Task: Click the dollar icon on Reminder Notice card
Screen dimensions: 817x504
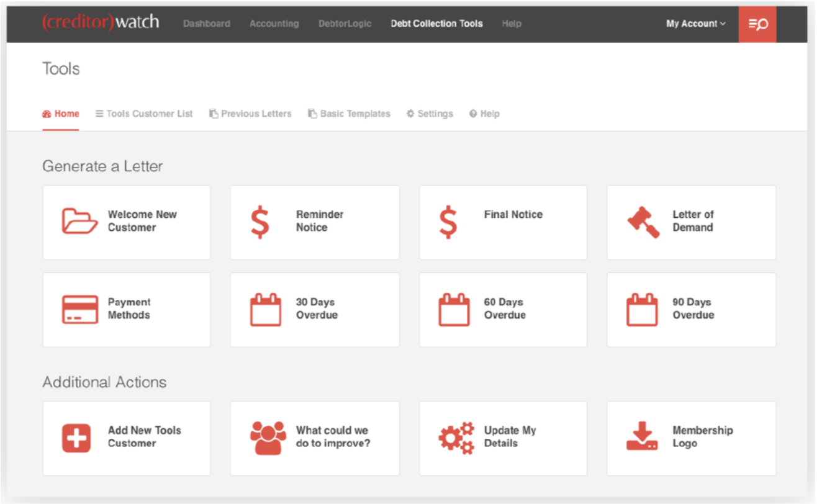Action: point(260,222)
